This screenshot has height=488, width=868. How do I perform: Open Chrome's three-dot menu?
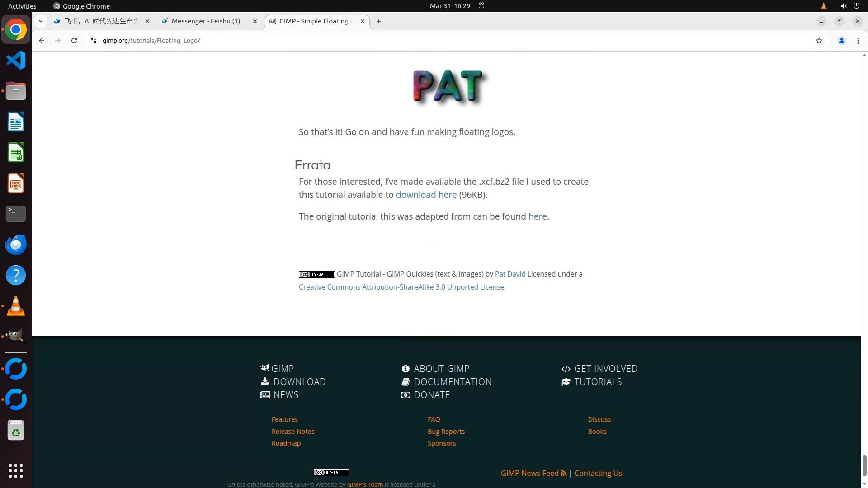pyautogui.click(x=858, y=41)
